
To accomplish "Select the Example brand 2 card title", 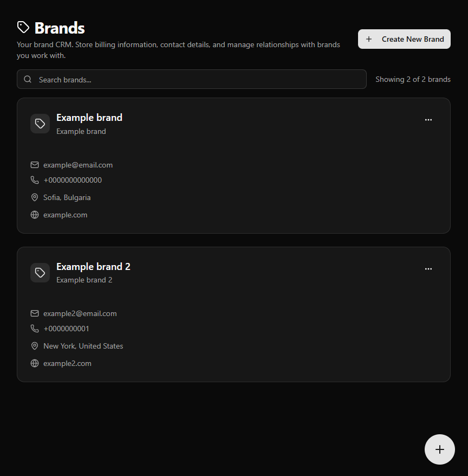I will click(93, 267).
